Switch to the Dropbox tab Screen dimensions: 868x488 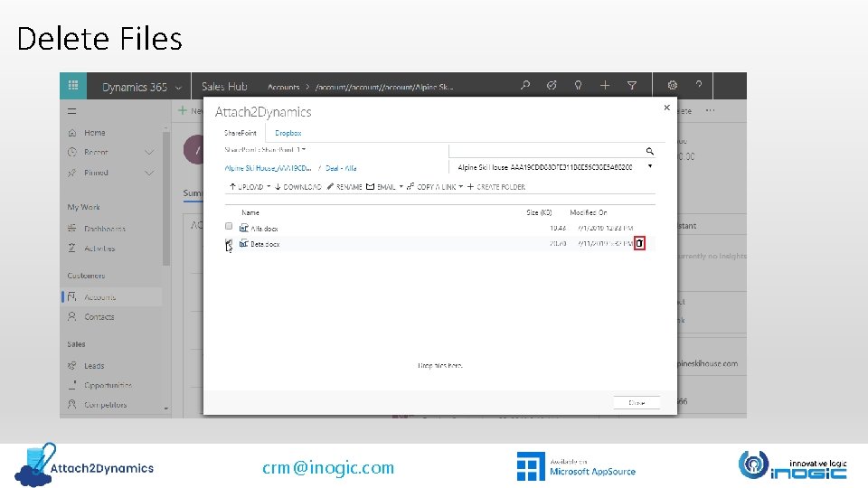pos(288,133)
